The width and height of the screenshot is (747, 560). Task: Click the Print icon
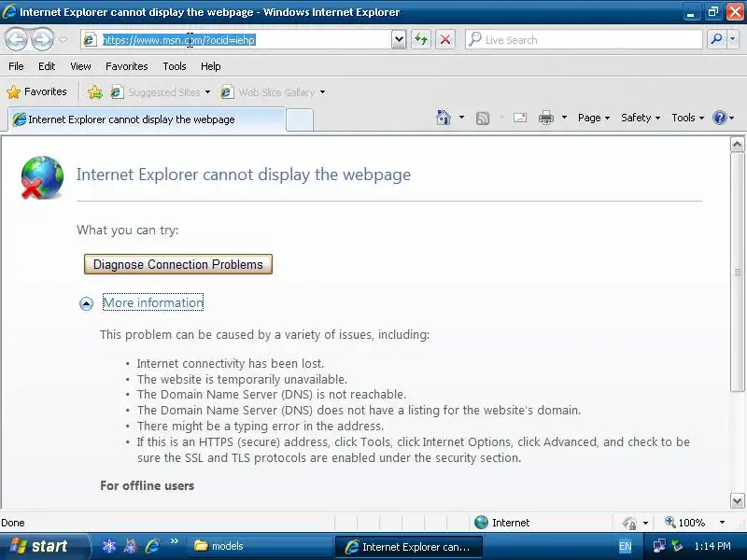click(x=546, y=118)
